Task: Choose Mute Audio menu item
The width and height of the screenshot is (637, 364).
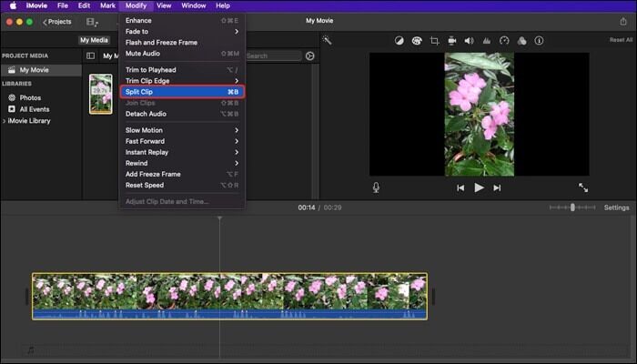Action: (182, 53)
